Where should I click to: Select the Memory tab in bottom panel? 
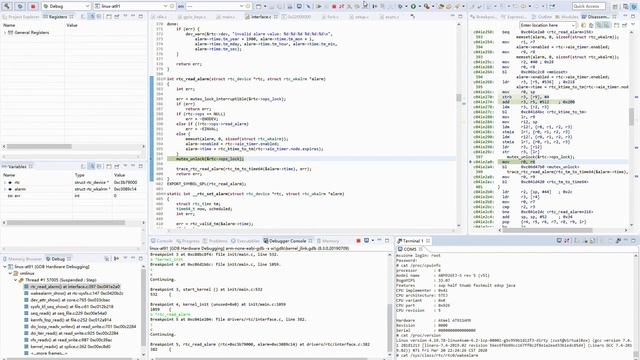point(328,241)
